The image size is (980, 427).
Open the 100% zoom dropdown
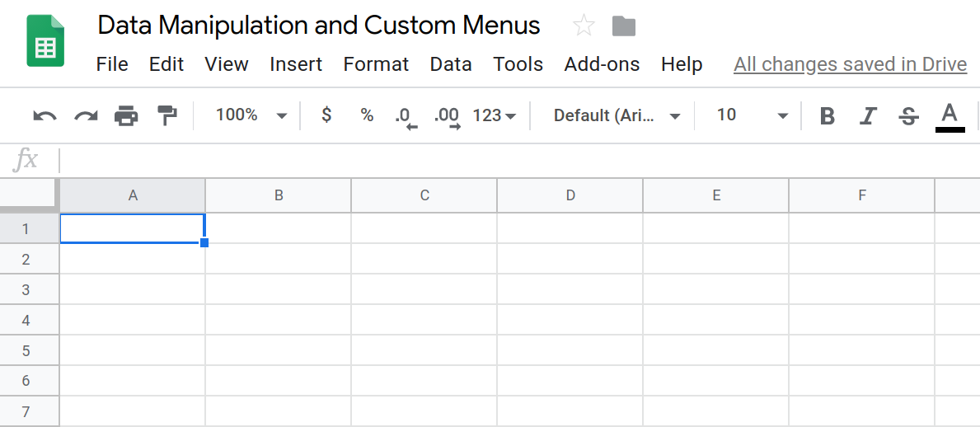[251, 115]
